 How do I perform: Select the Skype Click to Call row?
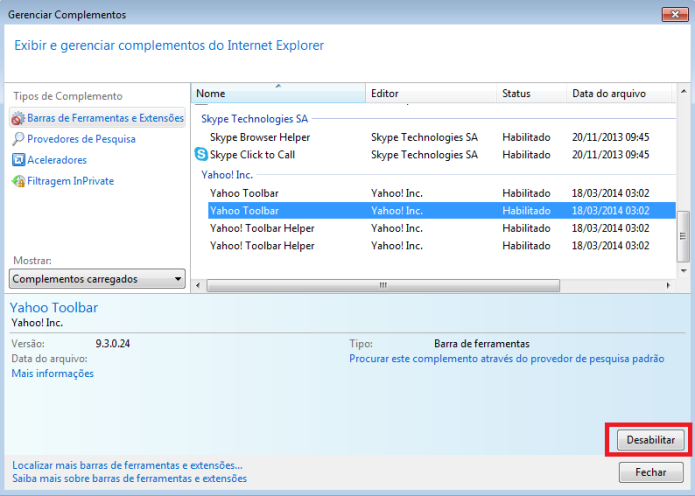coord(441,155)
